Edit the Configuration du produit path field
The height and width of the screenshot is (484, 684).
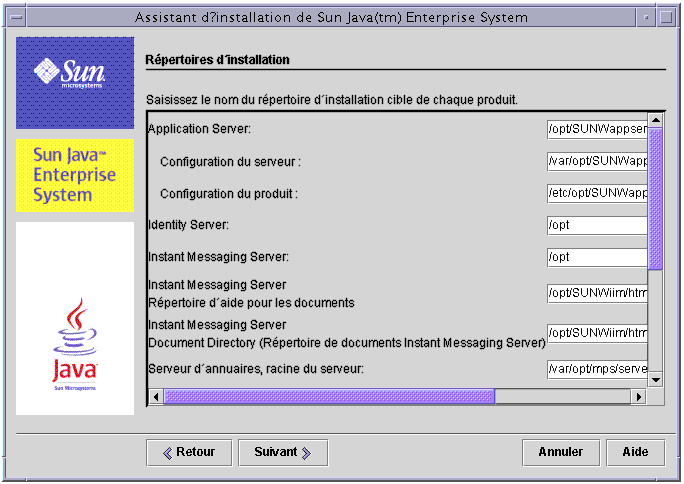tap(597, 193)
